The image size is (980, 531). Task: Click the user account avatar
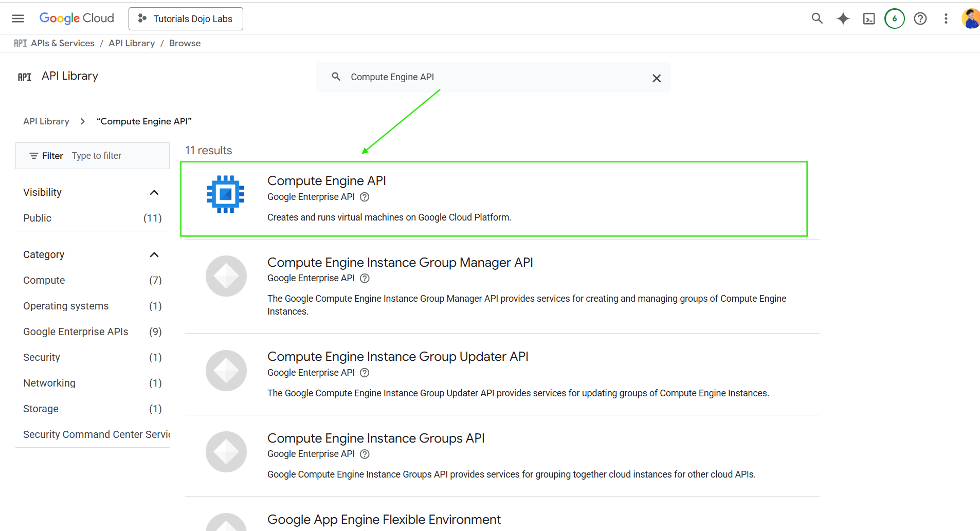971,19
